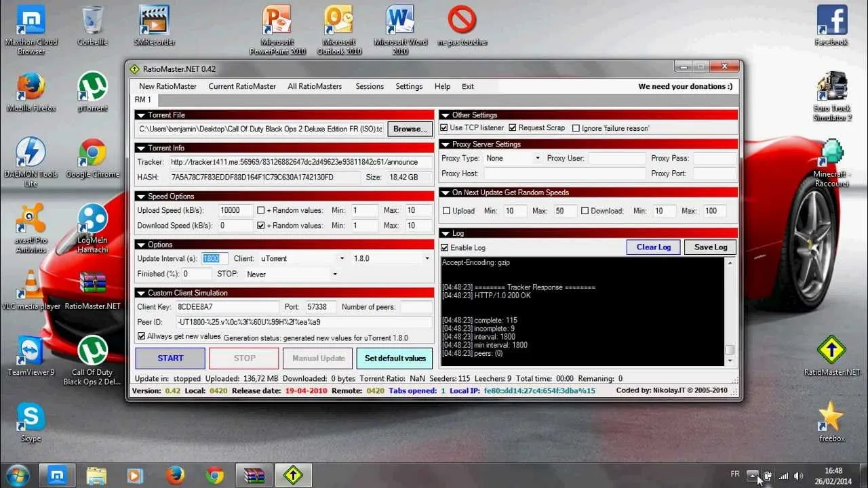Open the Minecraft shortcut icon

(832, 162)
